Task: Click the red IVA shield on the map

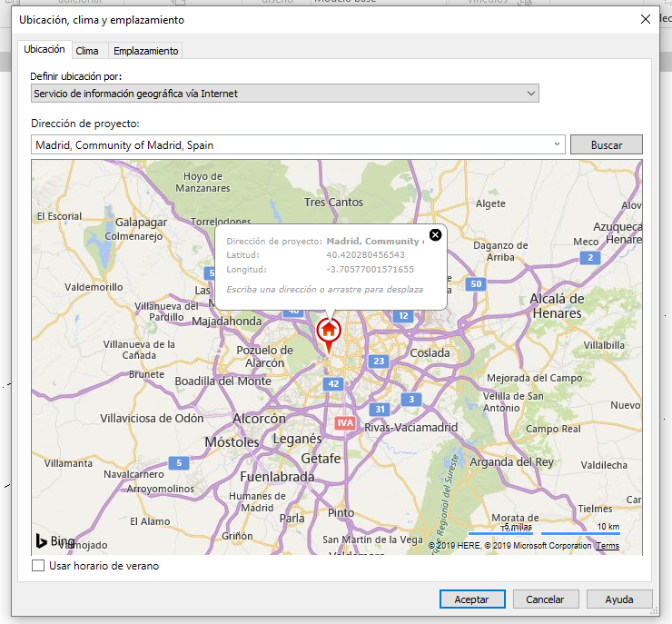Action: tap(345, 423)
